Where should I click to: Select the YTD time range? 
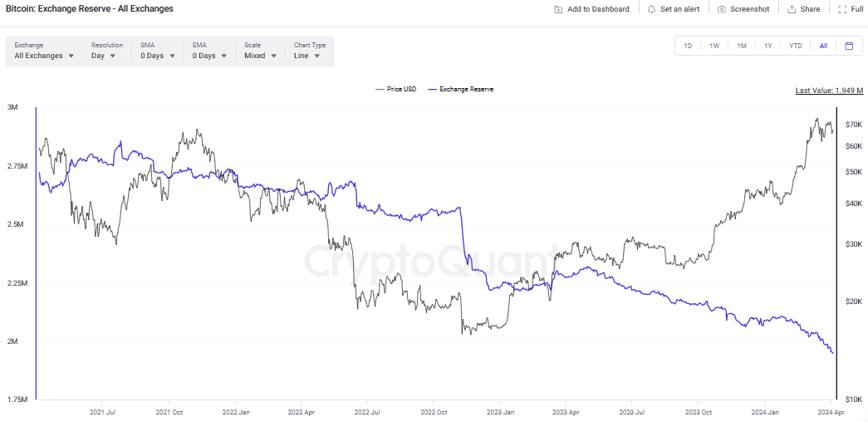click(x=795, y=46)
